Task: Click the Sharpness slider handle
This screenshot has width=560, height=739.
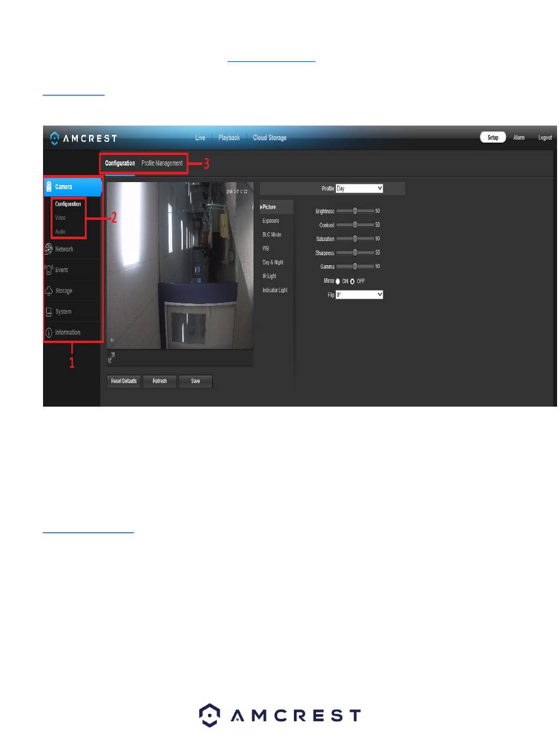Action: pyautogui.click(x=355, y=252)
